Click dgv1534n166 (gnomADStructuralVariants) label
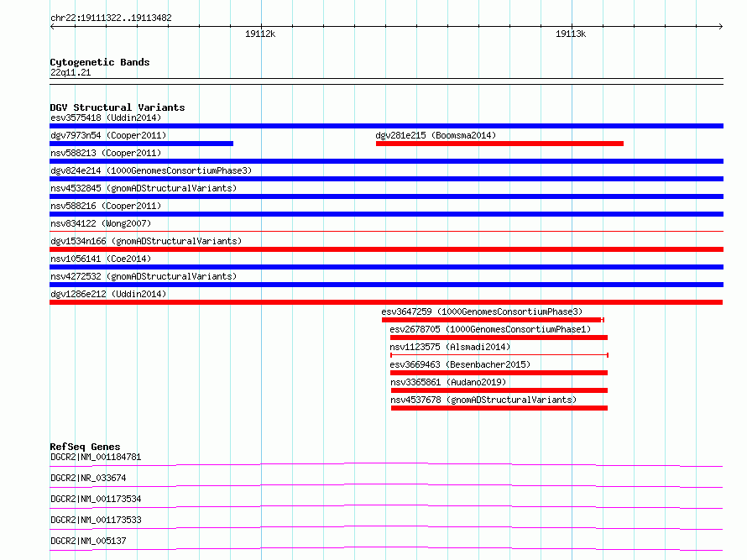 pos(146,241)
